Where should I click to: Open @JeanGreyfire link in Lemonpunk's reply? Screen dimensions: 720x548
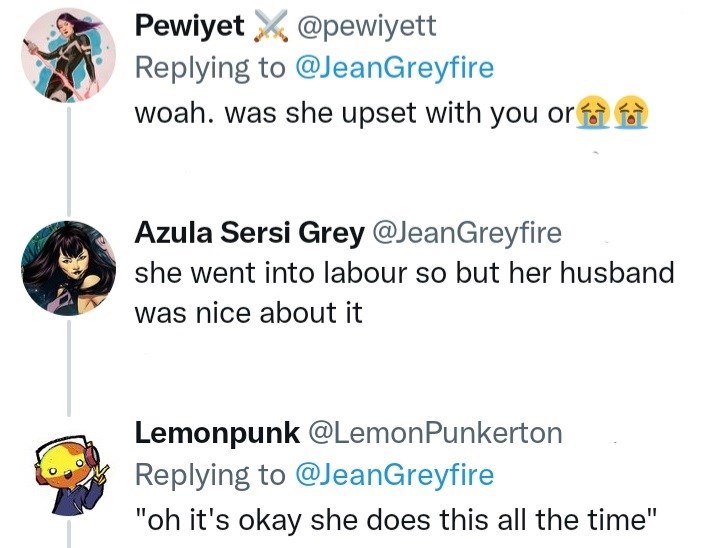394,474
